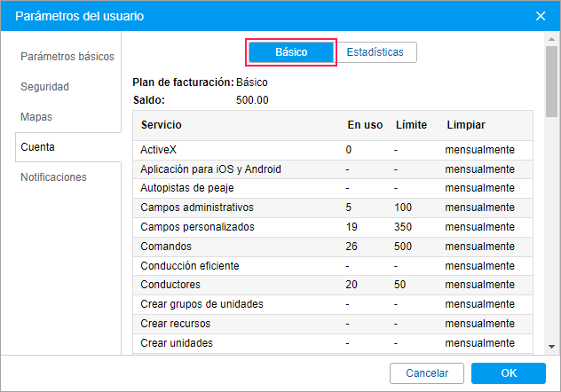Switch to the Seguridad section
Viewport: 561px width, 392px height.
pos(45,87)
